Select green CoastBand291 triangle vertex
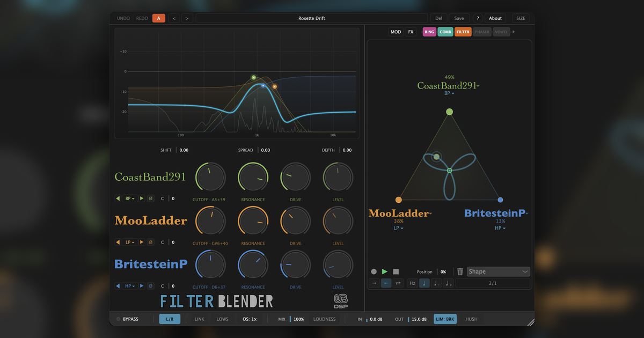The height and width of the screenshot is (338, 644). (x=449, y=112)
